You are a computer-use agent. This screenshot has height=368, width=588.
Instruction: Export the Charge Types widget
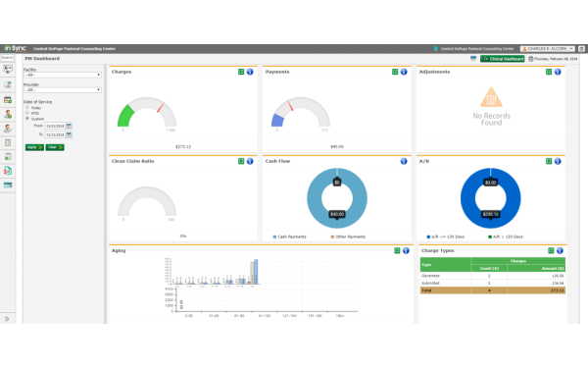[551, 250]
